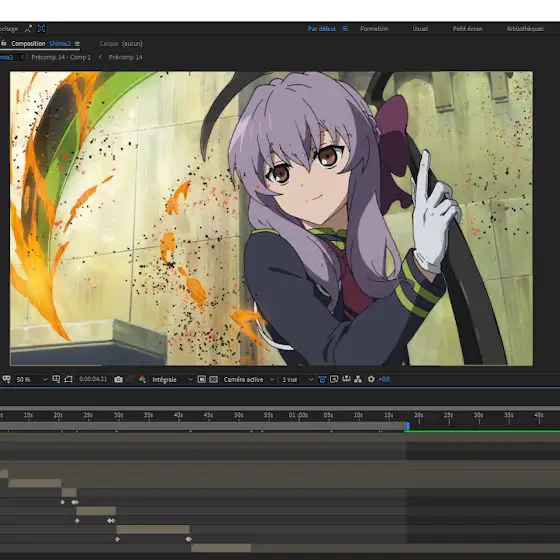Image resolution: width=560 pixels, height=560 pixels.
Task: Open the Par défaut workspace
Action: [322, 29]
